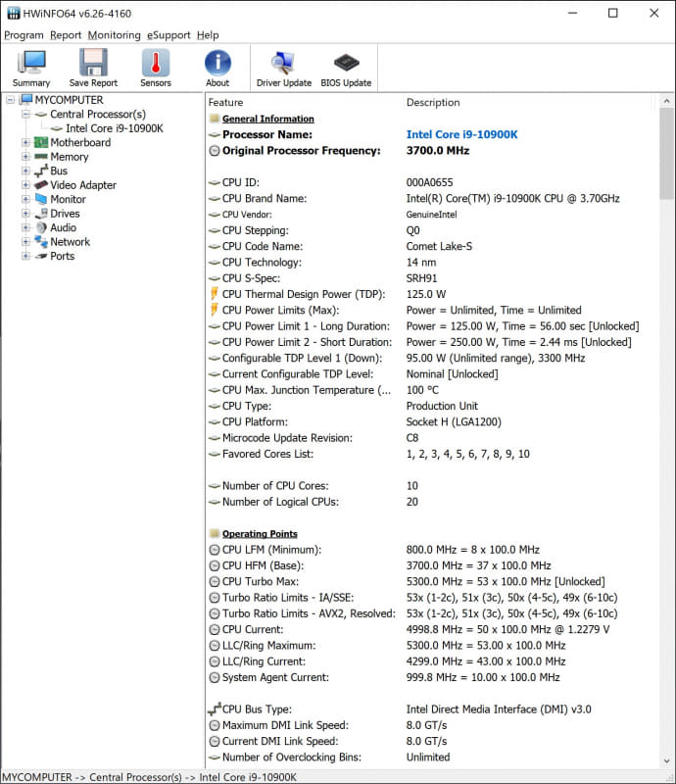Collapse the Central Processor(s) node
Viewport: 676px width, 784px height.
point(25,114)
